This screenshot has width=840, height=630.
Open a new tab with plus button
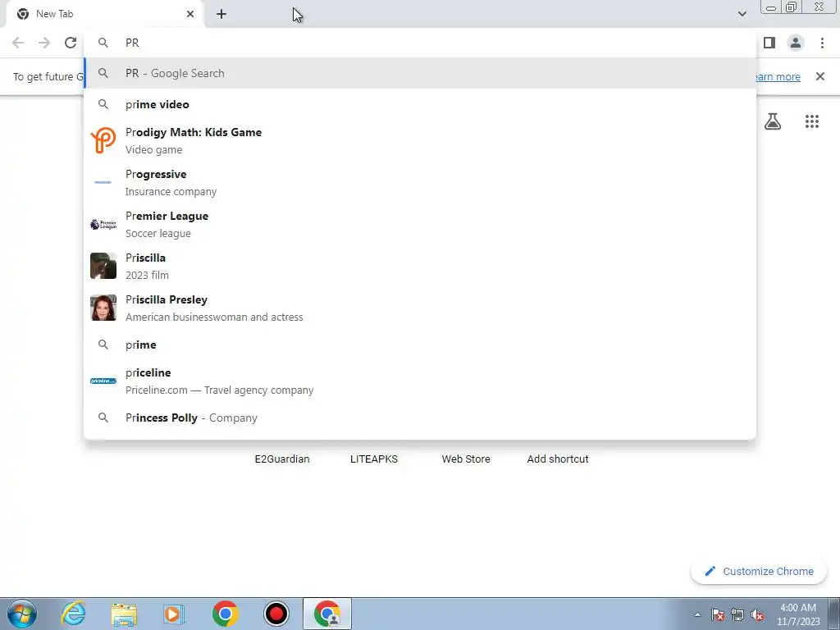[x=221, y=14]
